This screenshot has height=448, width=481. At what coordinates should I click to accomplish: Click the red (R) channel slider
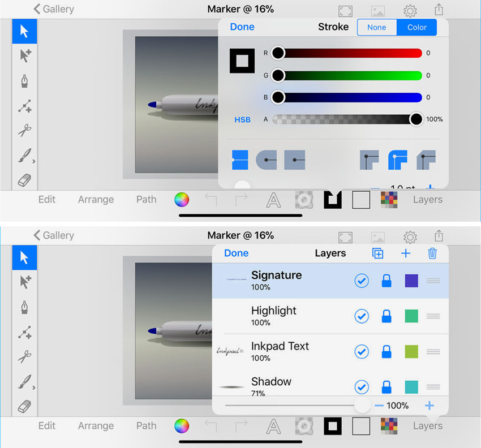coord(347,53)
